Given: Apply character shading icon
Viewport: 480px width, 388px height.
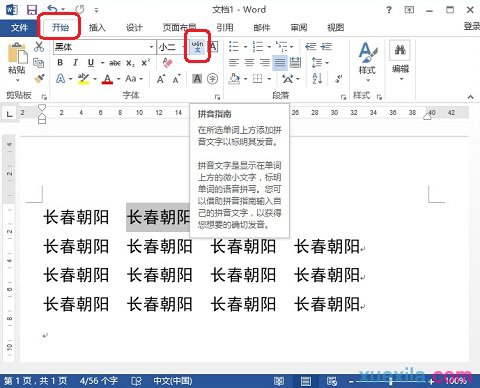Looking at the screenshot, I should pos(197,79).
